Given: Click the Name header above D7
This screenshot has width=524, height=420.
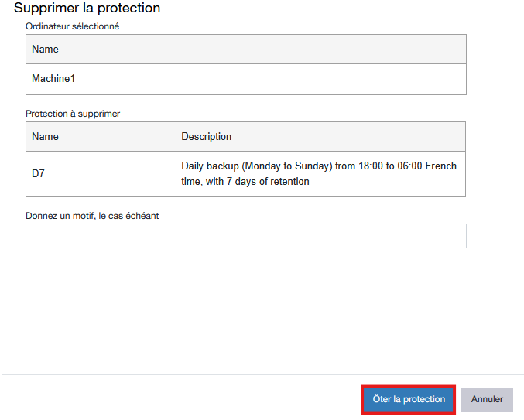Looking at the screenshot, I should click(x=45, y=136).
